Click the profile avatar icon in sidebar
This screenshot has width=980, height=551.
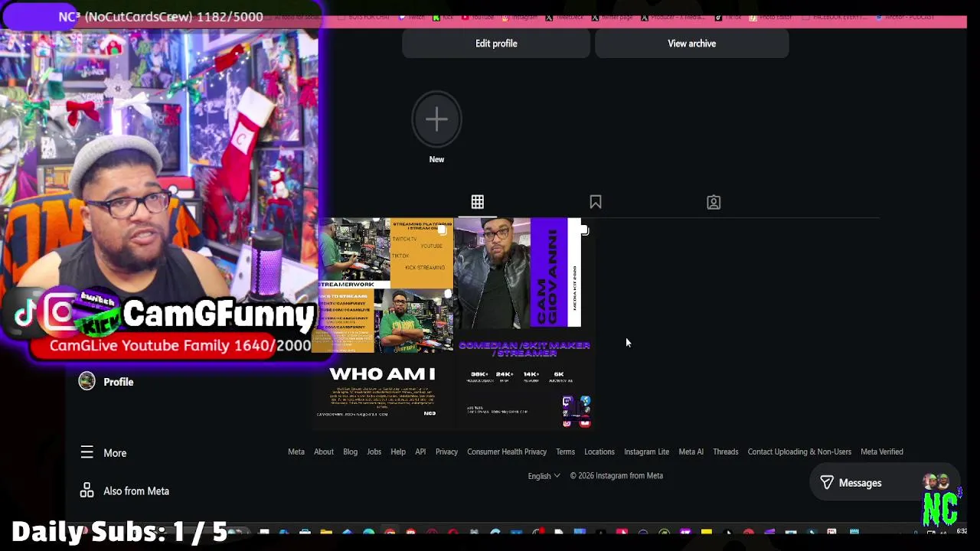pos(87,381)
